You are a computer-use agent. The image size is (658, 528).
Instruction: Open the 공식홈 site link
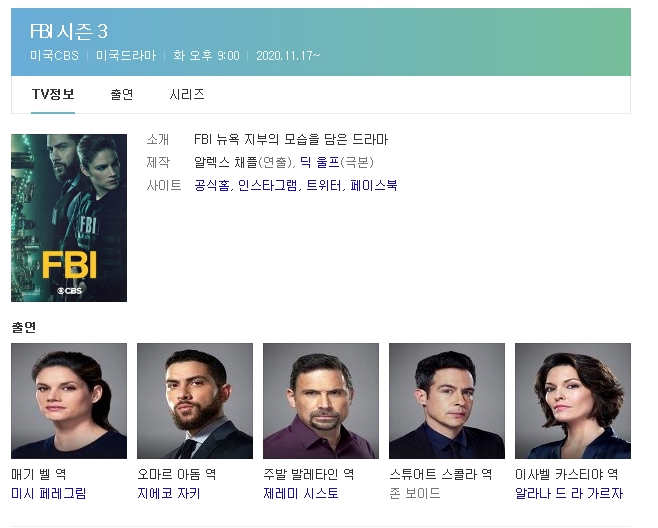click(212, 185)
